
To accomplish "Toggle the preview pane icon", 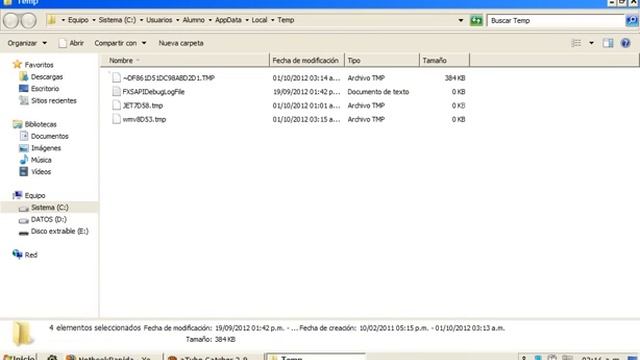I will pos(608,43).
